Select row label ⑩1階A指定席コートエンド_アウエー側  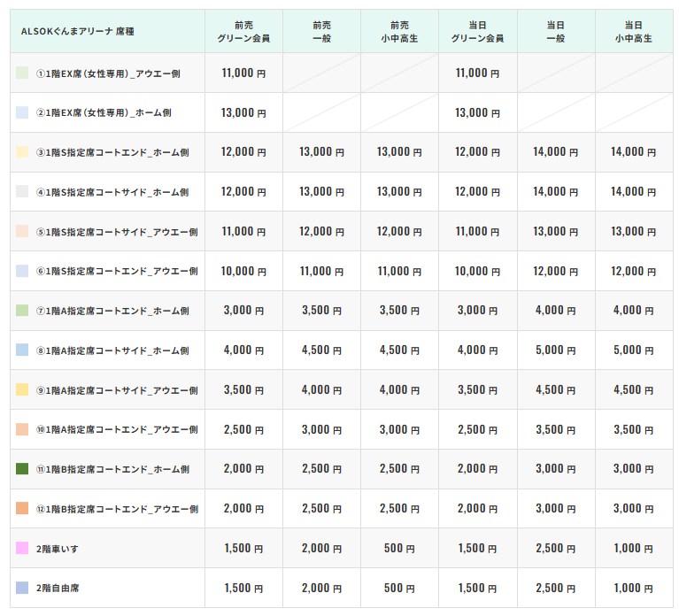(117, 429)
